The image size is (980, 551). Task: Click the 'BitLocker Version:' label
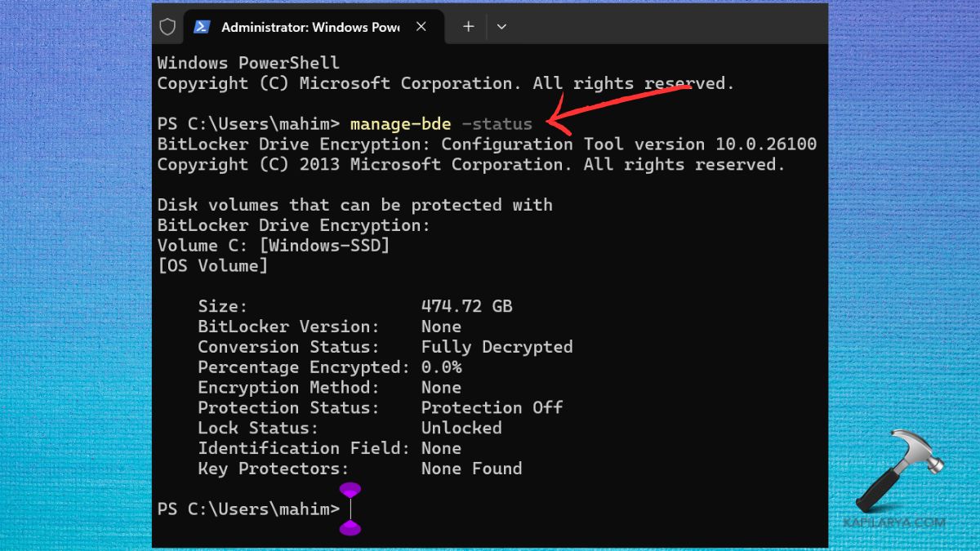289,327
